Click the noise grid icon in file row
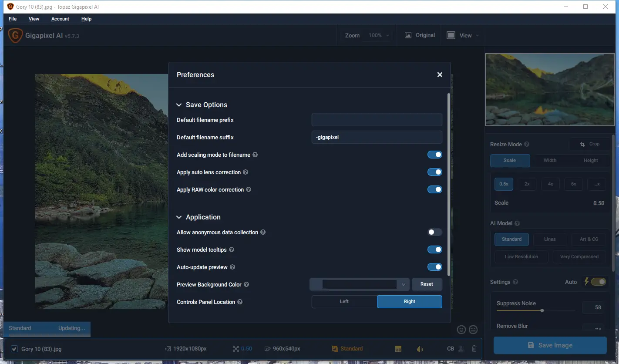This screenshot has height=364, width=619. click(398, 349)
